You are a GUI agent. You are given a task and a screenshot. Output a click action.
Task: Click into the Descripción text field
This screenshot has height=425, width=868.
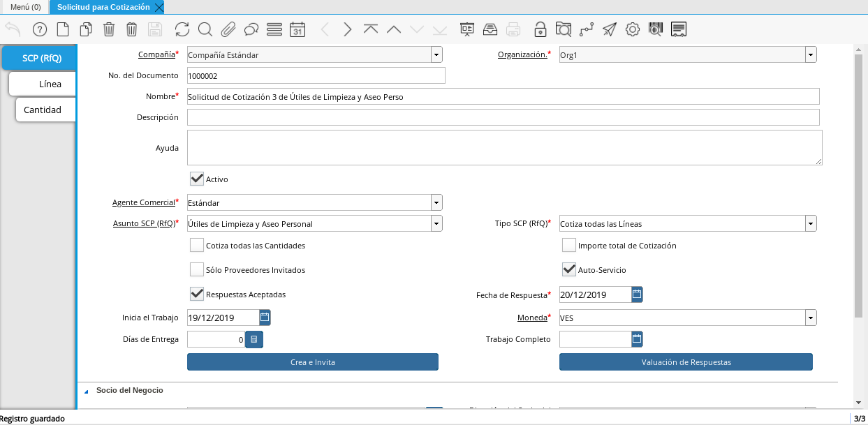[x=503, y=118]
